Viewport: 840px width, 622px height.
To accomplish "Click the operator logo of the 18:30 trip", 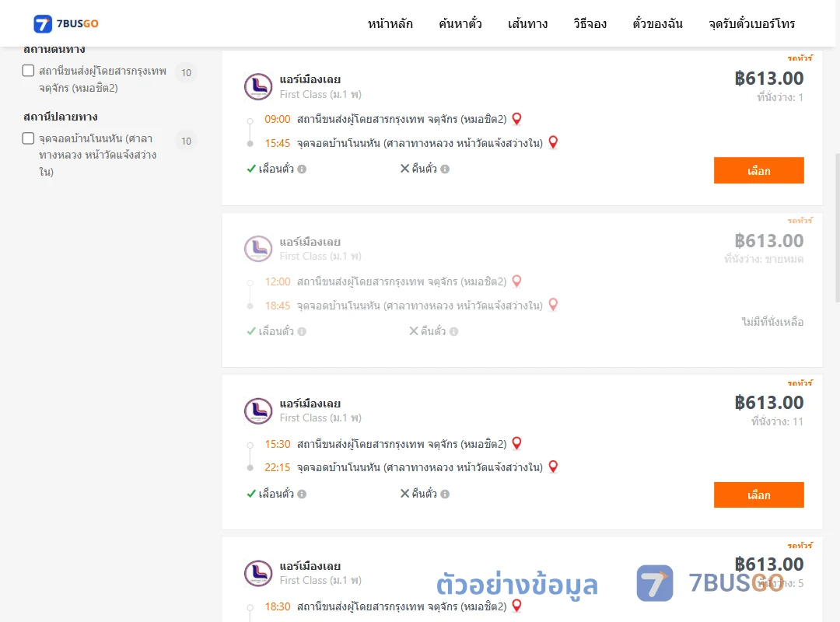I will click(x=258, y=573).
